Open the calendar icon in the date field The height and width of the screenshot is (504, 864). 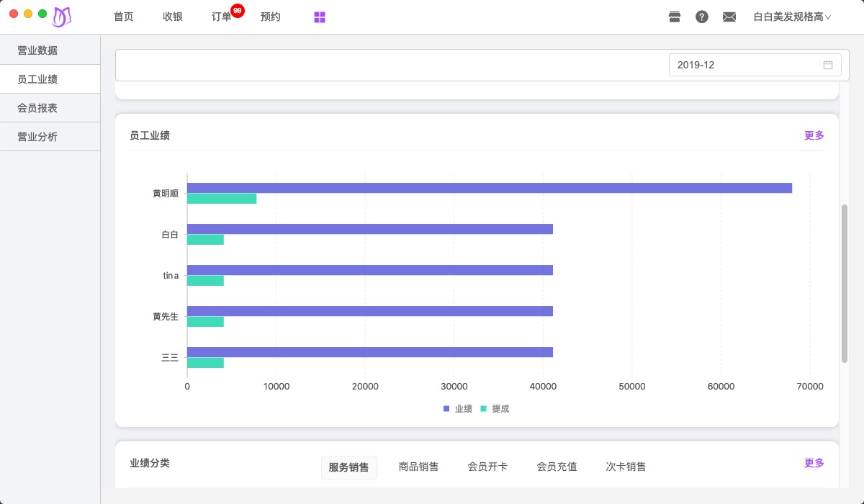coord(827,64)
